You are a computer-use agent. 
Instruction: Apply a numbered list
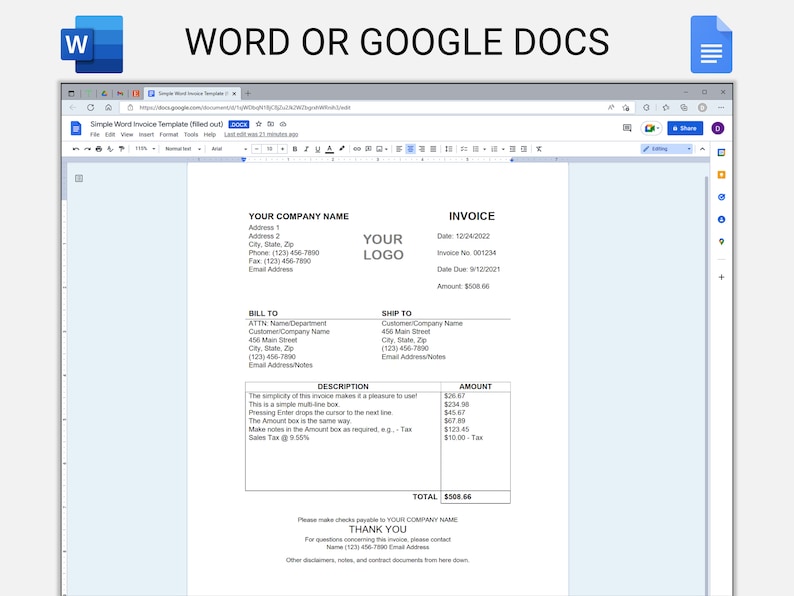[494, 149]
